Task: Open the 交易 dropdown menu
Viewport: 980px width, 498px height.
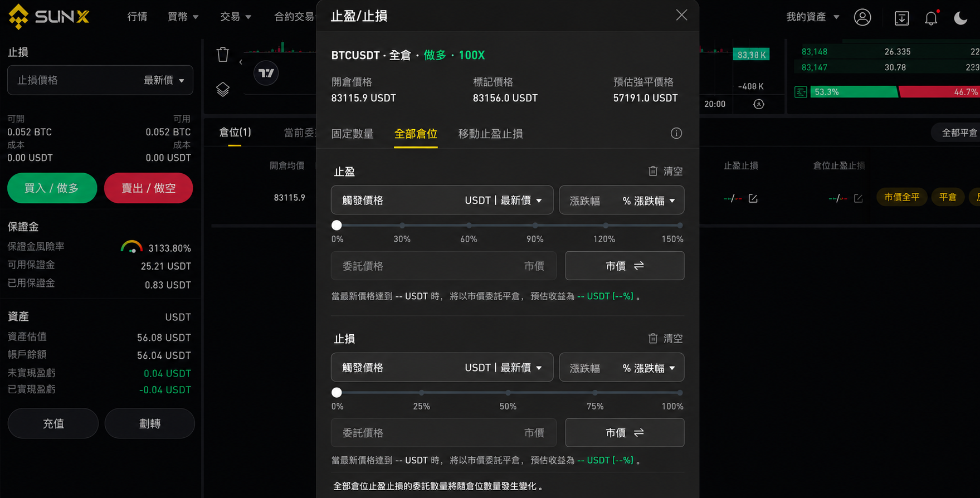Action: [235, 17]
